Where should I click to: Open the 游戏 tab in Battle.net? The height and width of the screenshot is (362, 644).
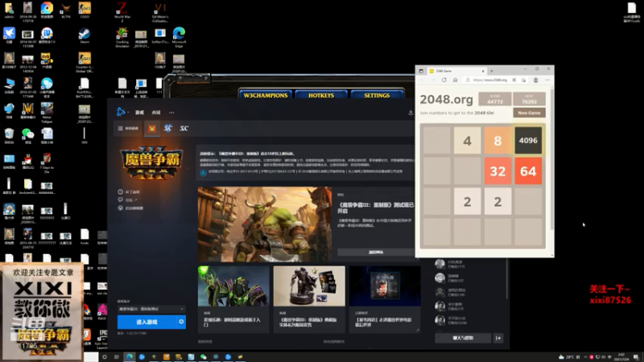pos(139,113)
